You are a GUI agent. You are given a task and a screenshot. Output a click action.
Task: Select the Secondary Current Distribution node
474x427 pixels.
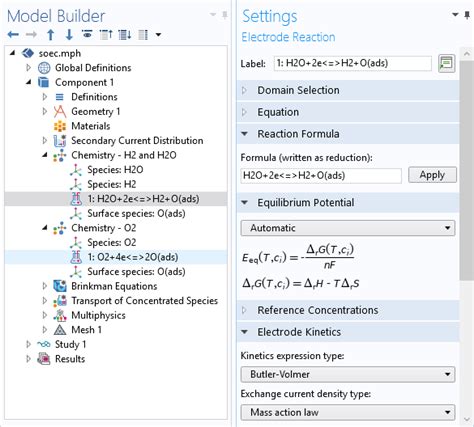point(137,141)
